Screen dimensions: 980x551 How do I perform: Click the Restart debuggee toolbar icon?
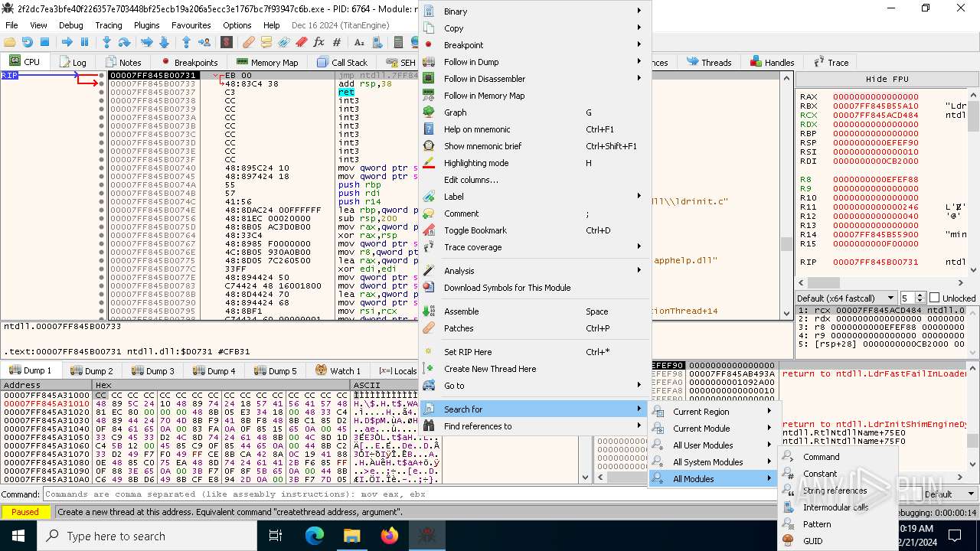(x=28, y=42)
